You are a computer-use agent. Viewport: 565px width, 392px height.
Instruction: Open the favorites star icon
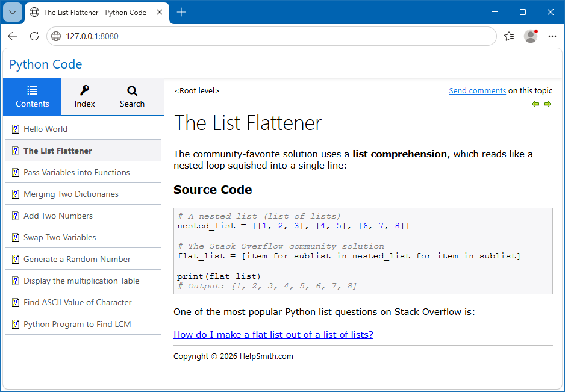pos(509,36)
